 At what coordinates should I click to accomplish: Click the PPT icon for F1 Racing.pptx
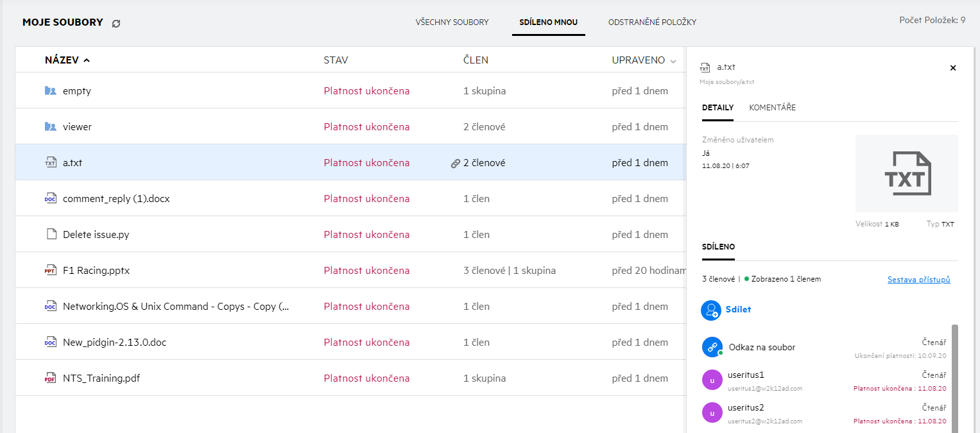51,271
